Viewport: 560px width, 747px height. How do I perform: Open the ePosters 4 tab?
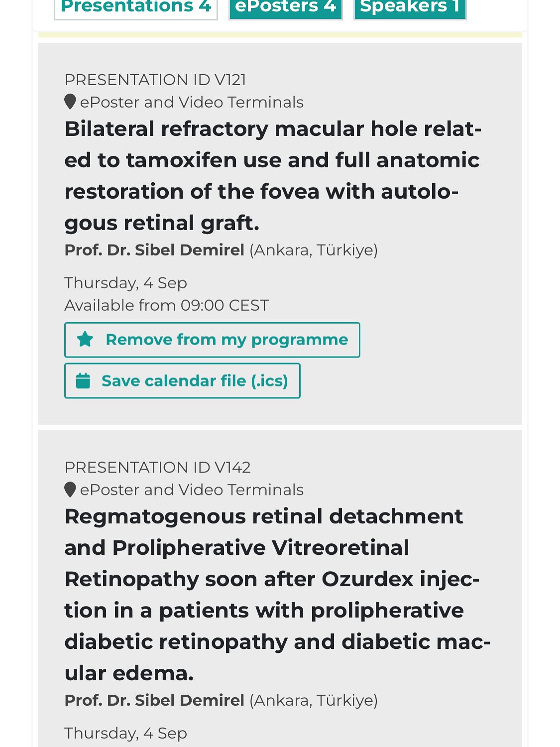tap(286, 7)
